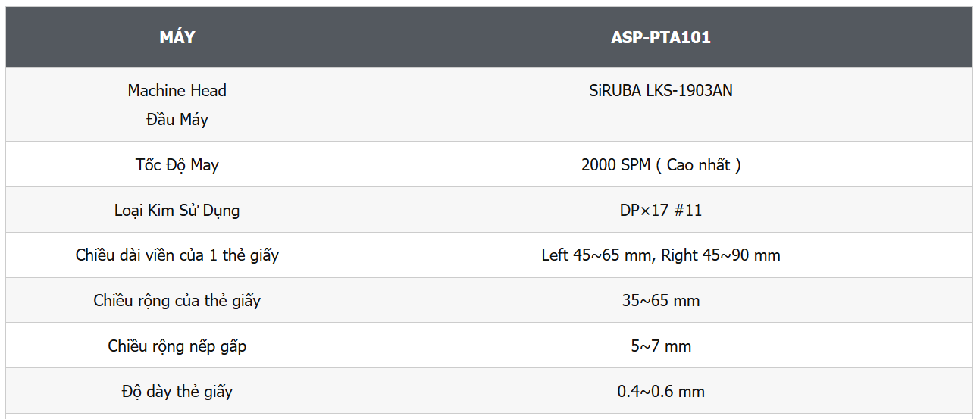Click the SPM text in speed cell
The image size is (980, 419).
[x=635, y=165]
